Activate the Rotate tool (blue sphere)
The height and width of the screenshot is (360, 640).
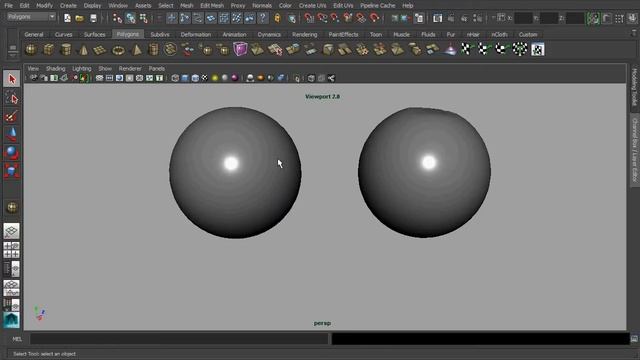coord(11,153)
